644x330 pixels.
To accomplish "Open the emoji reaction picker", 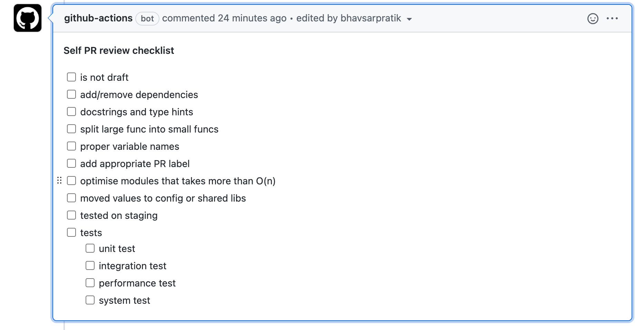I will point(593,19).
